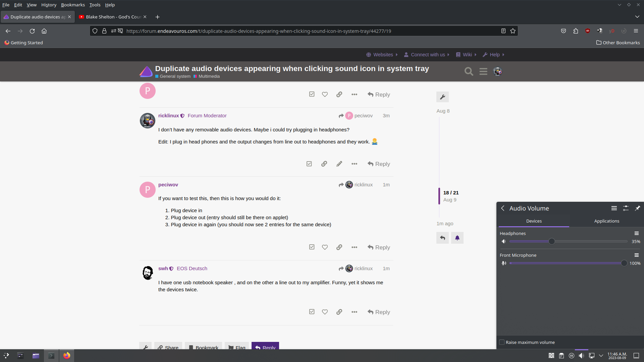Screen dimensions: 644x362
Task: Pin the Audio Volume popup open
Action: (x=637, y=208)
